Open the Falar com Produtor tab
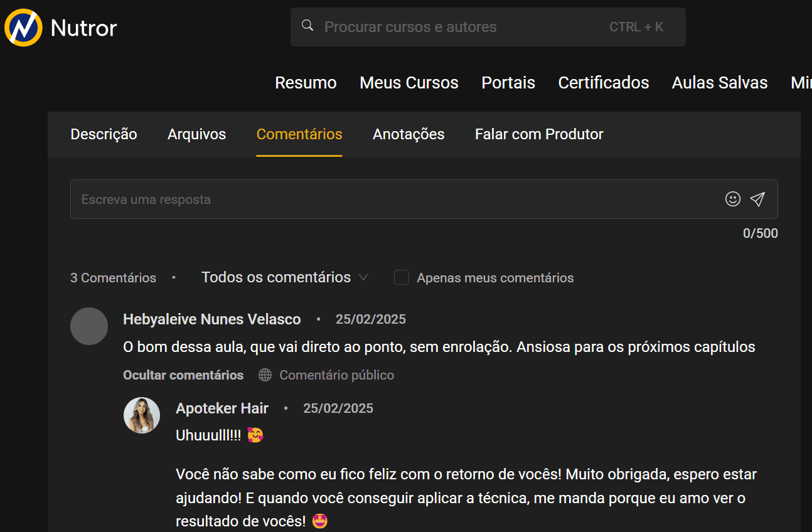Screen dimensions: 812x532 [x=539, y=134]
